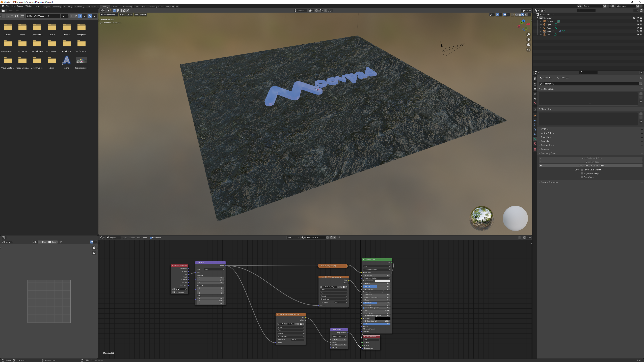
Task: Disable Text object in renders
Action: 641,35
